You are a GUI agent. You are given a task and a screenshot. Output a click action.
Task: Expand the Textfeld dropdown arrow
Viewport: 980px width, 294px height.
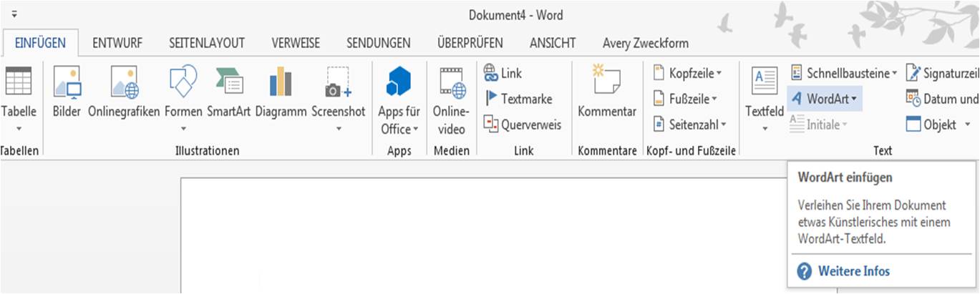pos(765,129)
